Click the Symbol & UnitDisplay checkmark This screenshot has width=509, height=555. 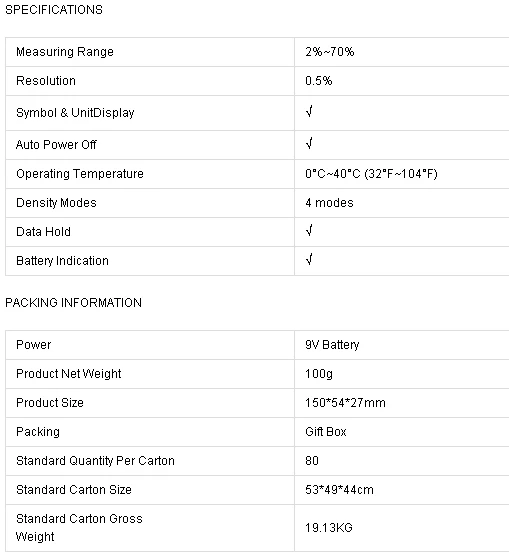click(x=309, y=112)
